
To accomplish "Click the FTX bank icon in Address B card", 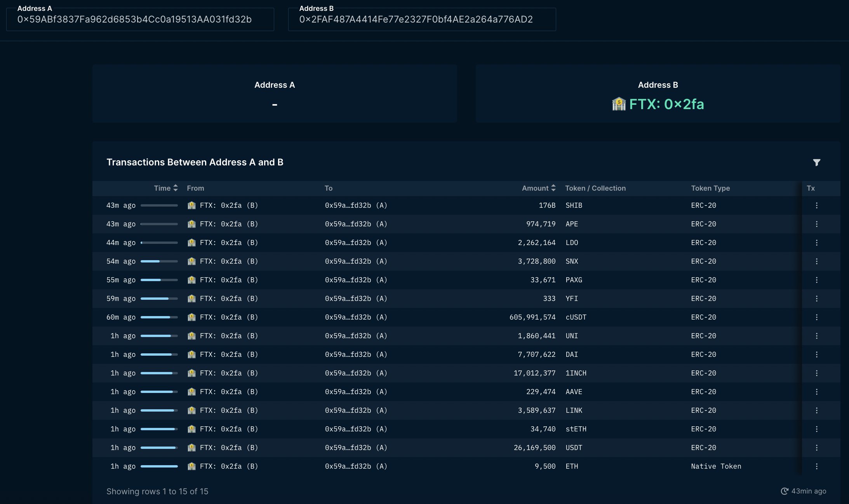I will pyautogui.click(x=619, y=104).
